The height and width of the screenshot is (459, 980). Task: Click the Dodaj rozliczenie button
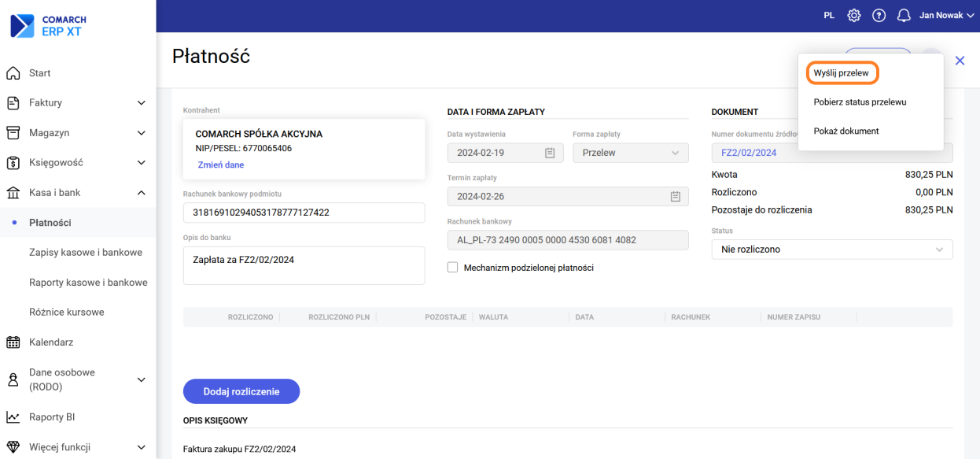(241, 391)
